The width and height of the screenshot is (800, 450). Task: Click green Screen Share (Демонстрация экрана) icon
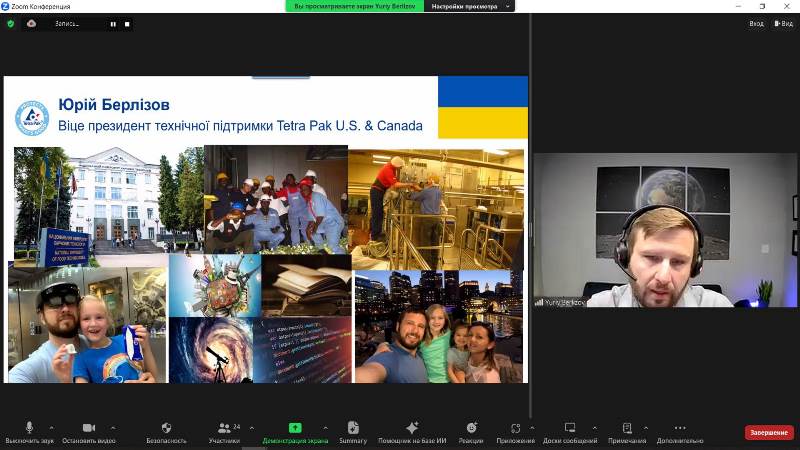coord(295,428)
